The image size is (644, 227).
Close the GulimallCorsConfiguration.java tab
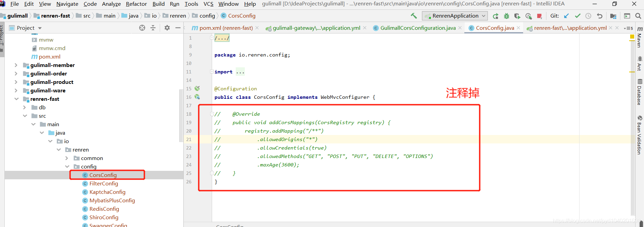point(460,28)
